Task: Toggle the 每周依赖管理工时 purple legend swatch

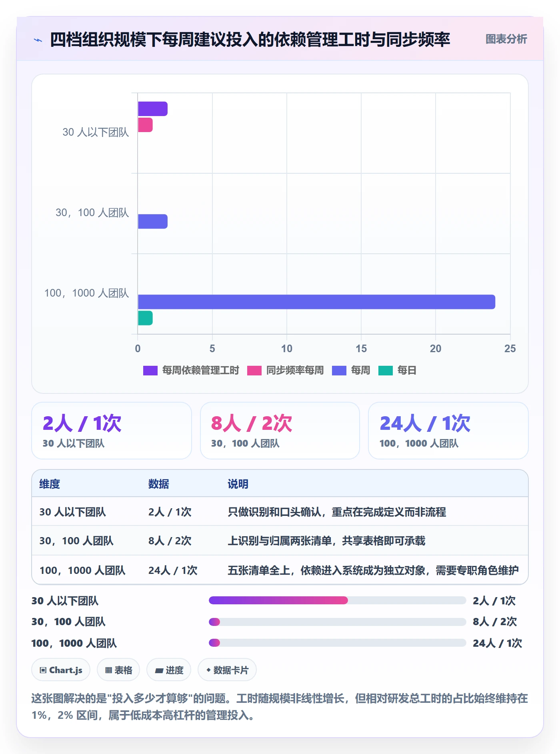Action: [x=150, y=370]
